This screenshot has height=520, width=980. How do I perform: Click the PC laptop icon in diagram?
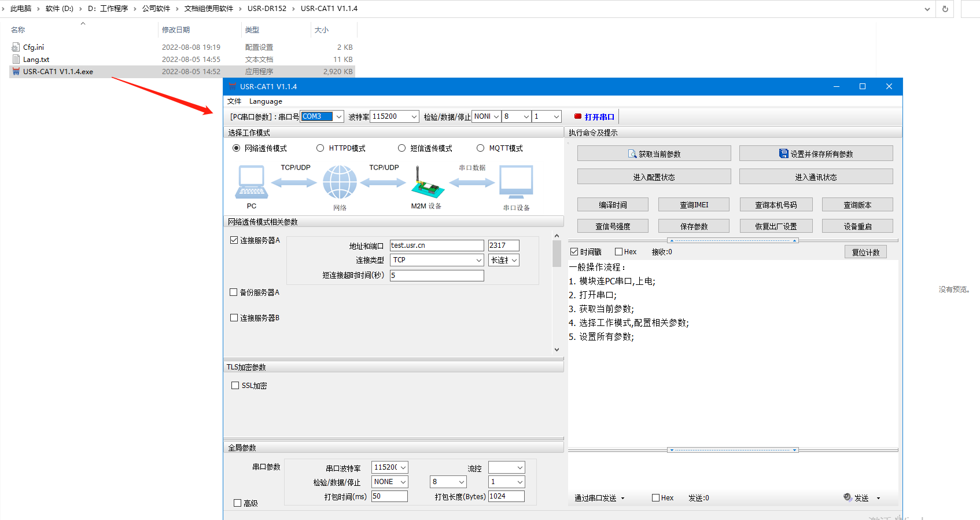pos(252,182)
